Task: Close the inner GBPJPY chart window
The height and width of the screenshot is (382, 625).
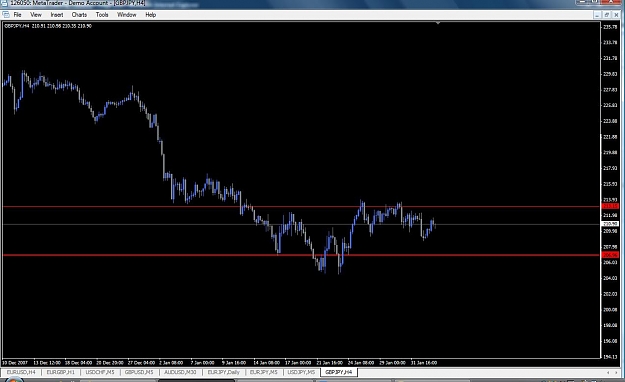Action: pos(616,15)
